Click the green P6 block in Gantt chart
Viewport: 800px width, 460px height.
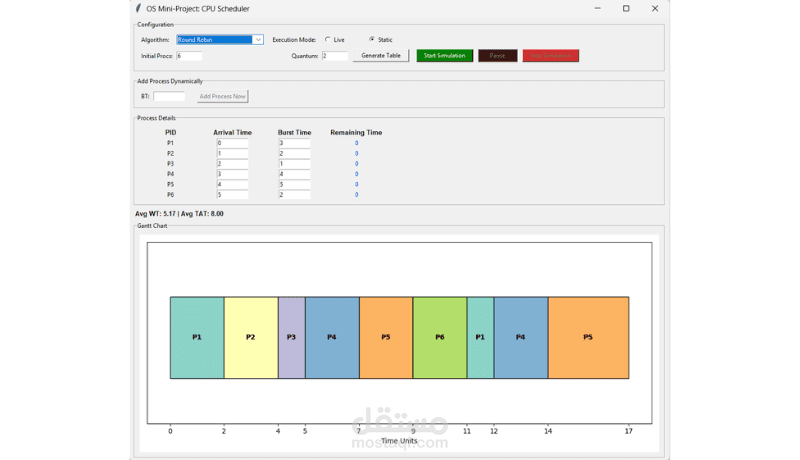point(440,338)
